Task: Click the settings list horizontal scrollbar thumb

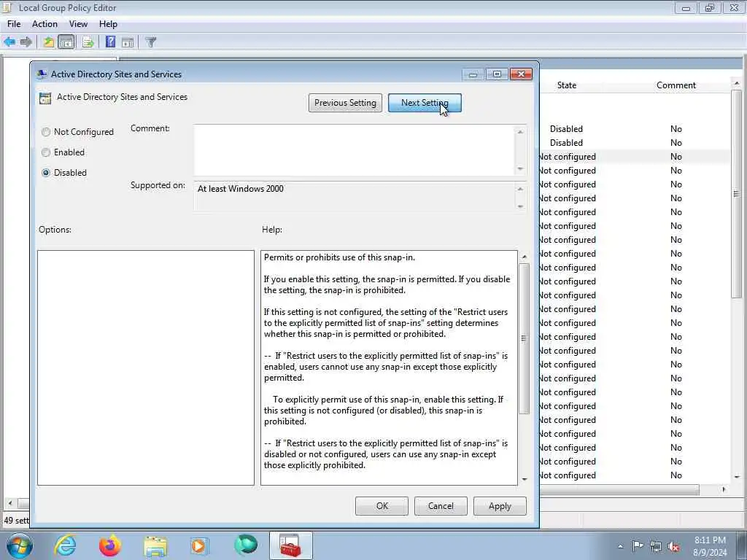Action: pyautogui.click(x=619, y=489)
